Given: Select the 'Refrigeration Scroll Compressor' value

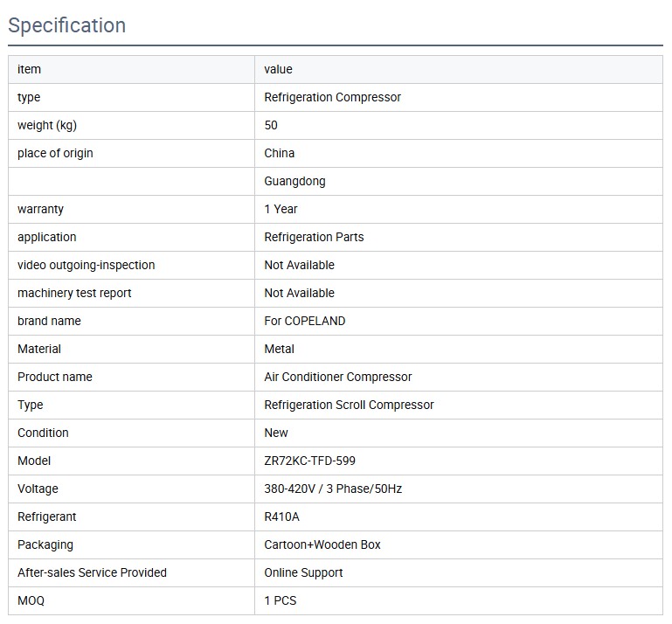Looking at the screenshot, I should click(349, 405).
